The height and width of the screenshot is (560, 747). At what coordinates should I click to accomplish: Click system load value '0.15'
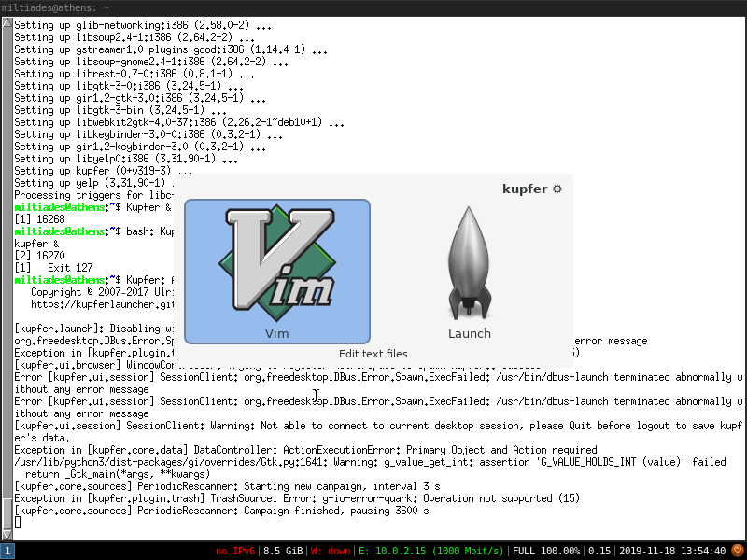coord(599,552)
